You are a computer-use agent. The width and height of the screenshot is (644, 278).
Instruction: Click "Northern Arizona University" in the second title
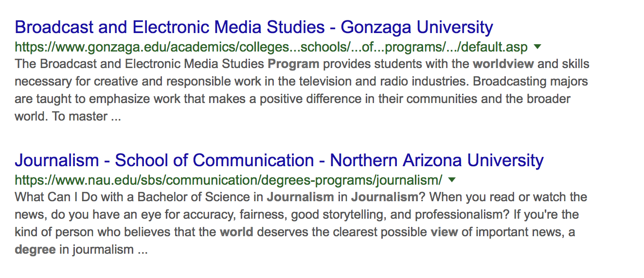pos(436,160)
